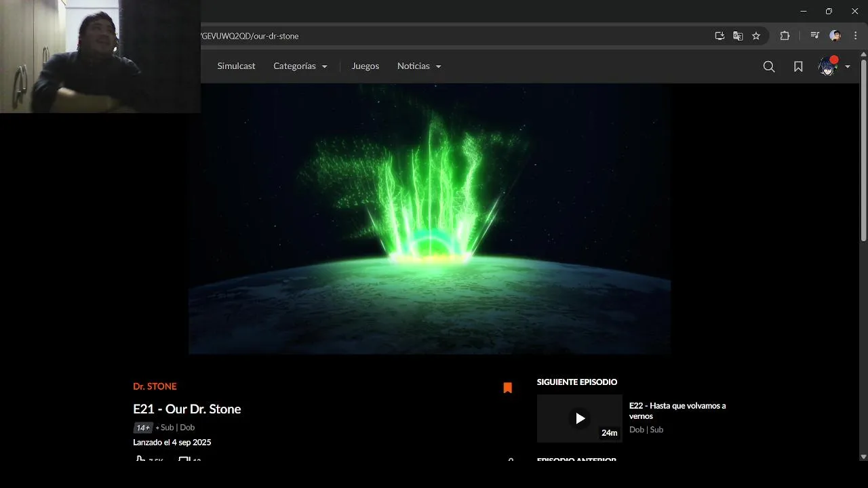Click the SIGUIENTE EPISODIO heading
This screenshot has width=868, height=488.
point(577,382)
